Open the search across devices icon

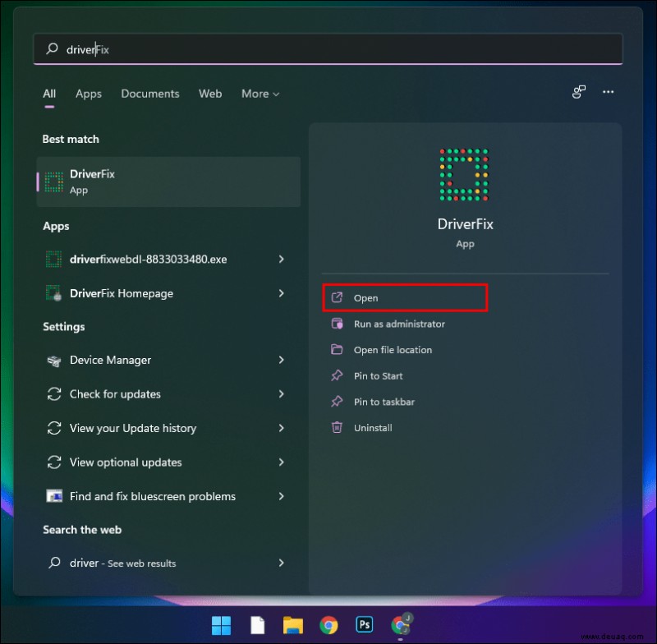(x=579, y=92)
